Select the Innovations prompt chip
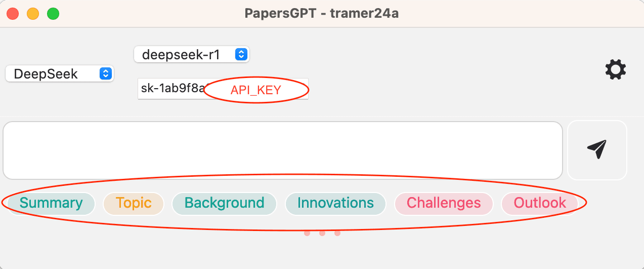Viewport: 644px width, 269px height. [335, 203]
